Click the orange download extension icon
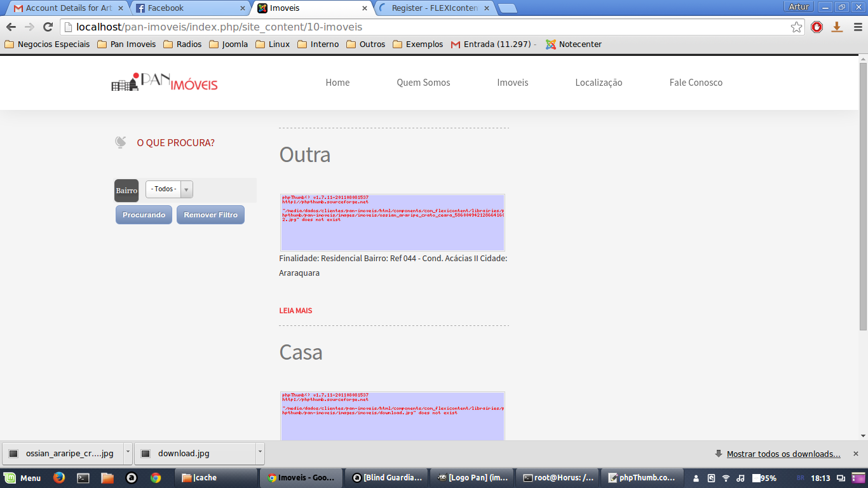Image resolution: width=868 pixels, height=488 pixels. coord(837,27)
